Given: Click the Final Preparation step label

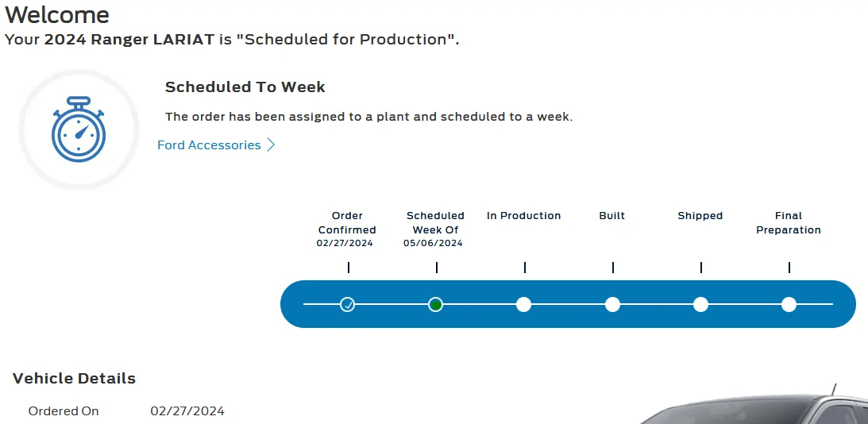Looking at the screenshot, I should tap(789, 222).
